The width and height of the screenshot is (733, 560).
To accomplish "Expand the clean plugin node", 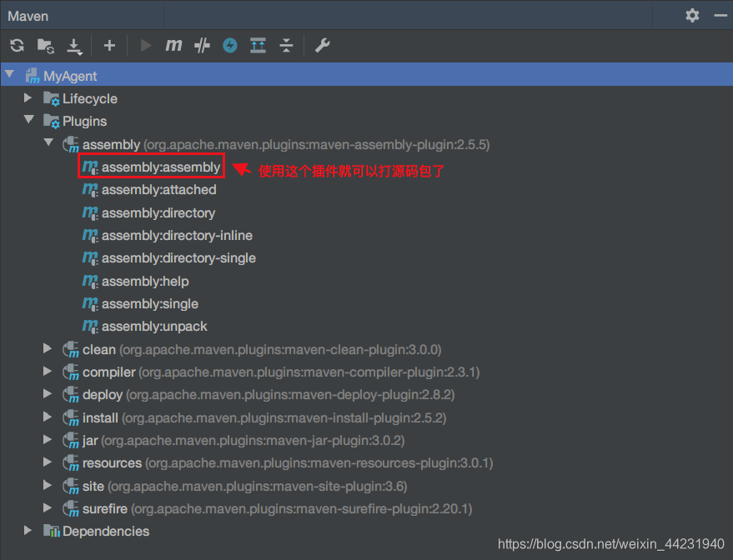I will coord(48,348).
